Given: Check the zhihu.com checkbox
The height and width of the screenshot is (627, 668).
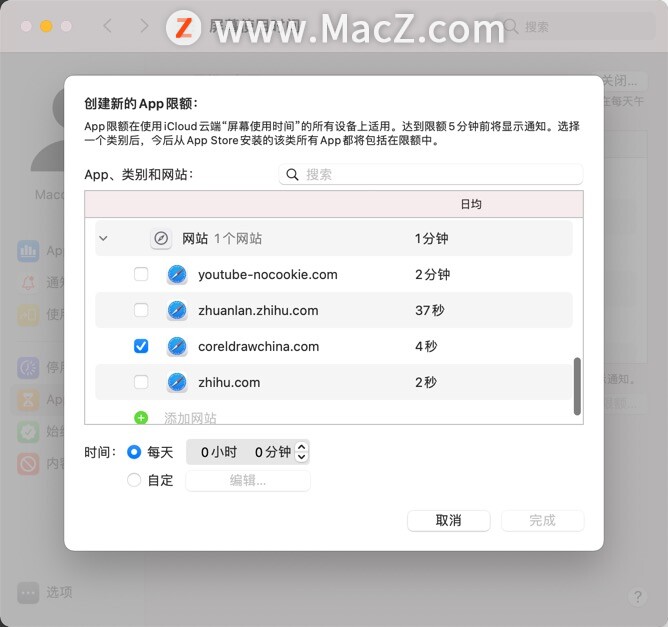Looking at the screenshot, I should coord(141,382).
